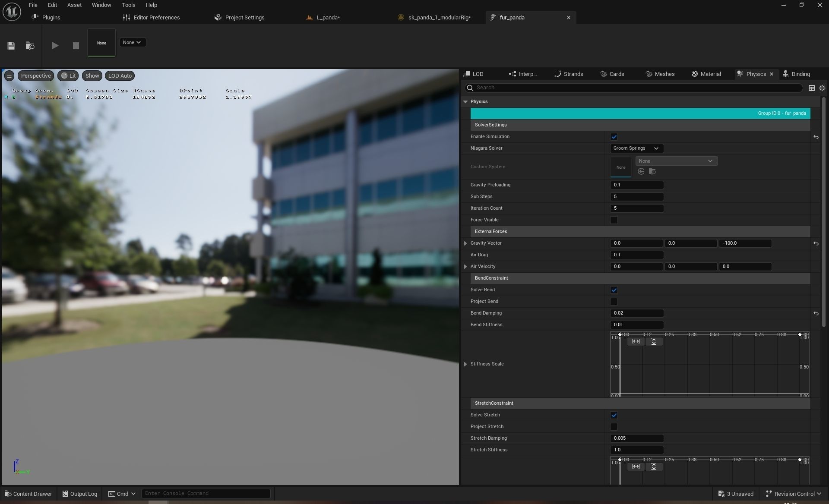Enable the Force Visible checkbox
The height and width of the screenshot is (504, 829).
614,220
